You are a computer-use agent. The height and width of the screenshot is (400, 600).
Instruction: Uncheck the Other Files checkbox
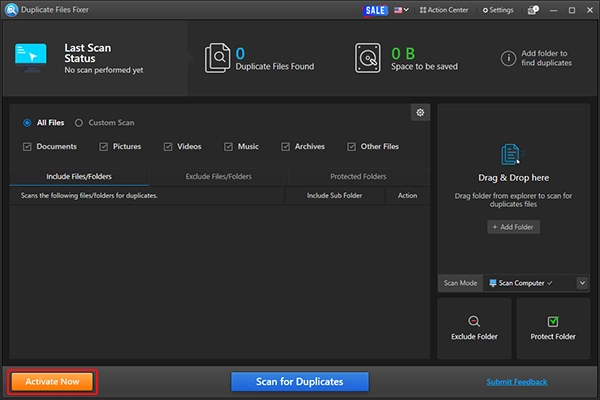(351, 147)
